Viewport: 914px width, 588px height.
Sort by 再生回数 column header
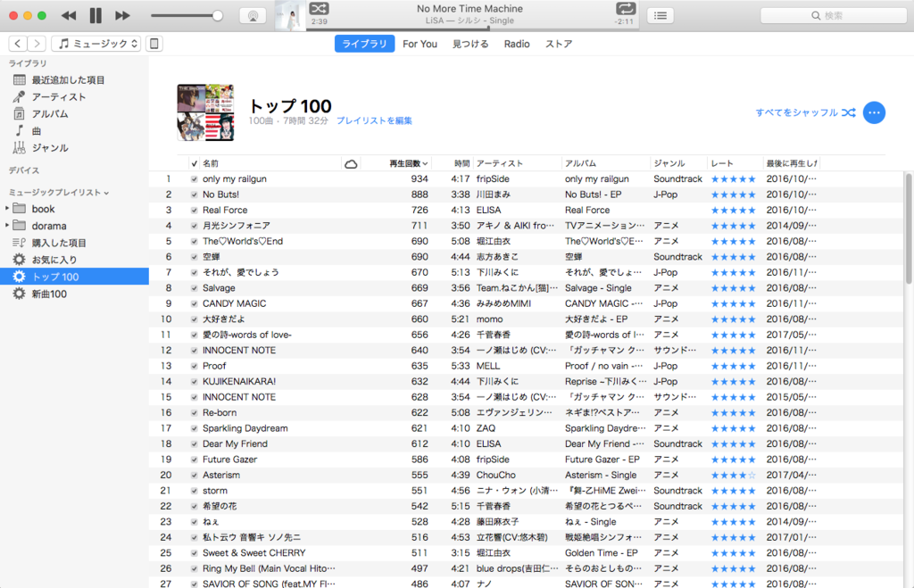pyautogui.click(x=396, y=163)
